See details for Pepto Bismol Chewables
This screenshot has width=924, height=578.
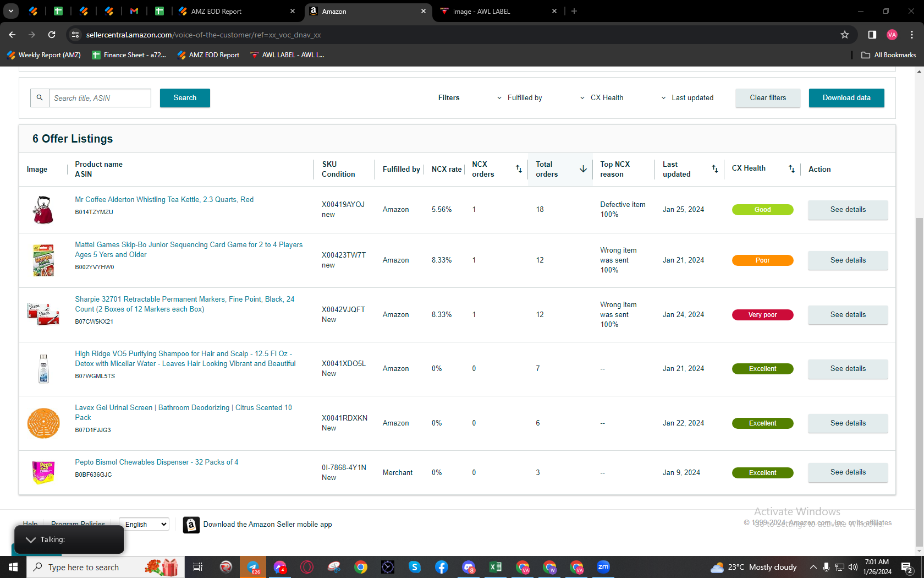pos(848,472)
